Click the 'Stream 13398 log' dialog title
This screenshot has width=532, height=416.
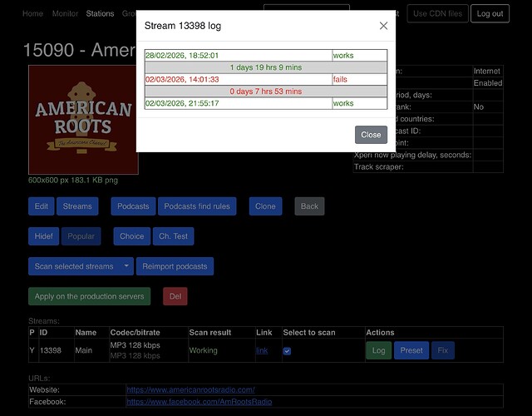(x=183, y=26)
